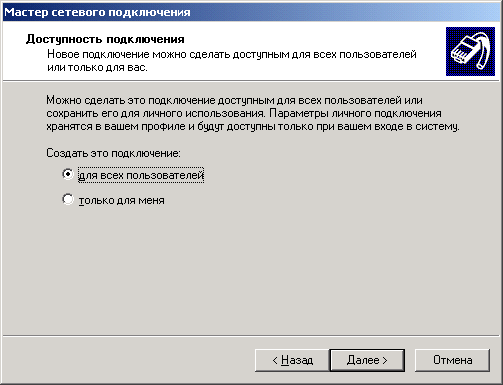
Task: Click the 'Параметры личного подключения' sentence
Action: click(355, 114)
